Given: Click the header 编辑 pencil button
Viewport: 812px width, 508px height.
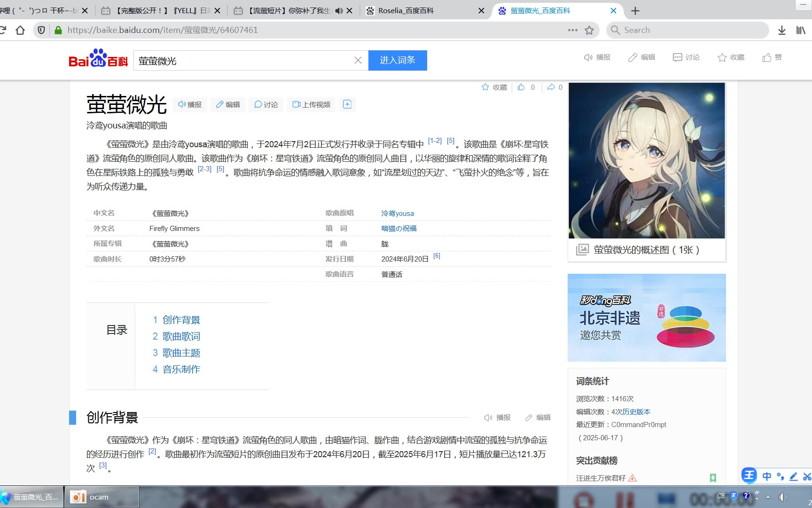Looking at the screenshot, I should [x=642, y=57].
